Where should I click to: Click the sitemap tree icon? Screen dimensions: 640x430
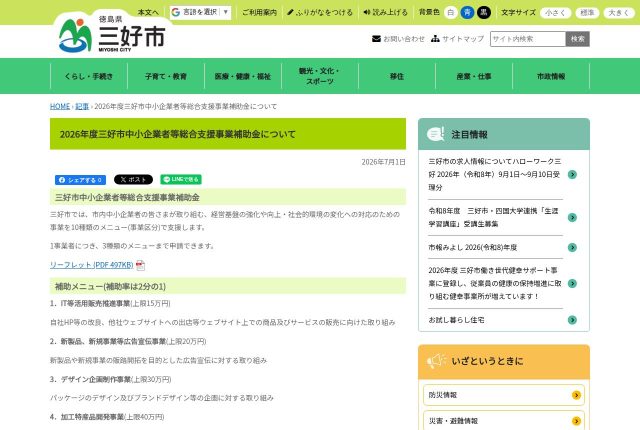click(435, 39)
